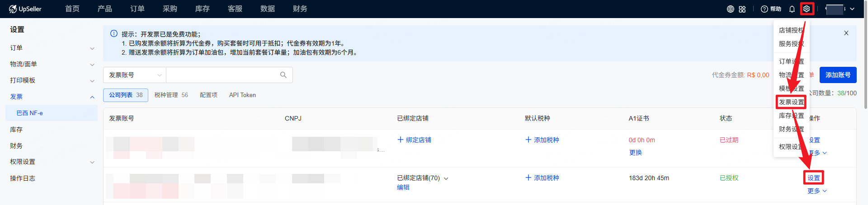Click the help question mark icon

[764, 9]
